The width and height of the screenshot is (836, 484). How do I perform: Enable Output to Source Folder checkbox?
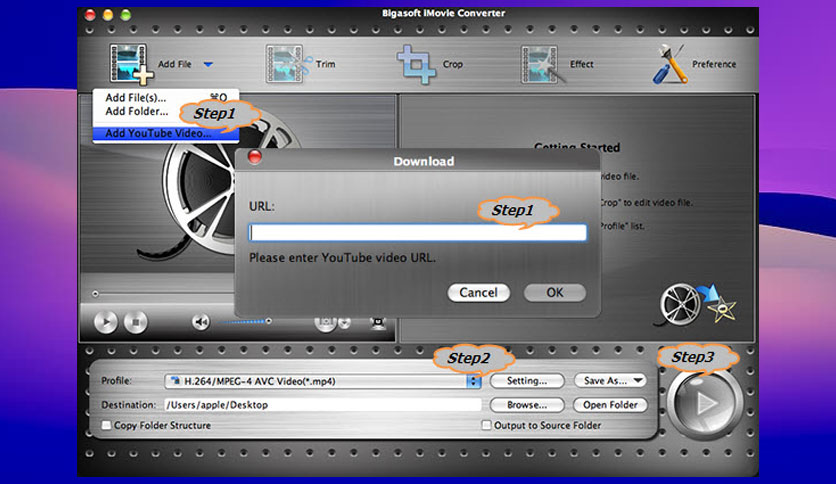coord(486,425)
